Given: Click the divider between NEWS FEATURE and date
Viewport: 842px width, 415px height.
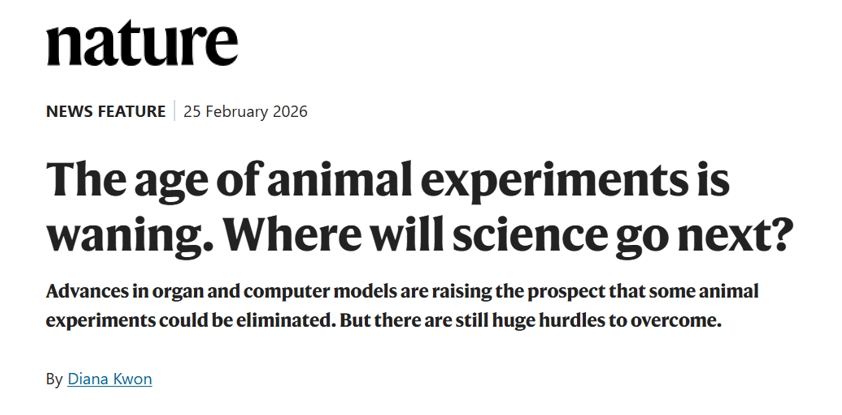Looking at the screenshot, I should (174, 111).
